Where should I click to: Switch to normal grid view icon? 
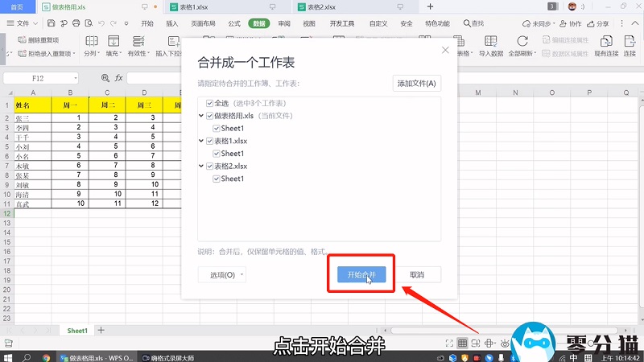pos(462,343)
